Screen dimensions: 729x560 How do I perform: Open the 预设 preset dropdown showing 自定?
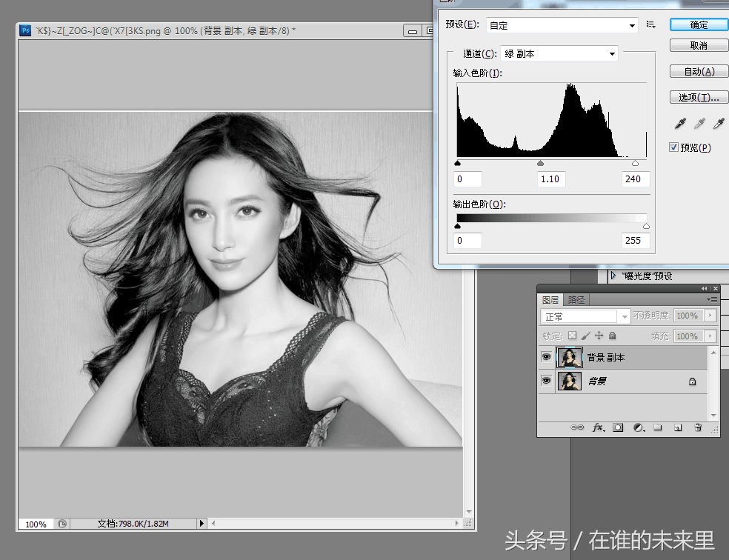(x=562, y=25)
